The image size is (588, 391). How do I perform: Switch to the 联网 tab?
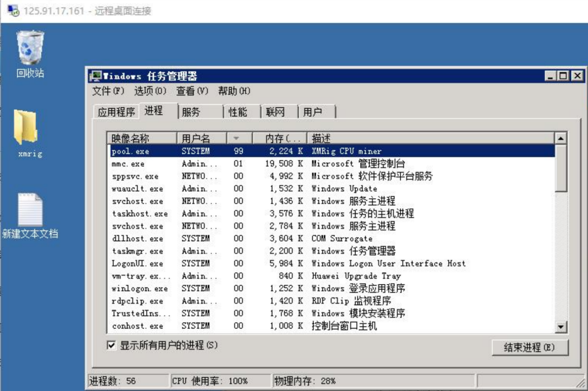coord(279,112)
